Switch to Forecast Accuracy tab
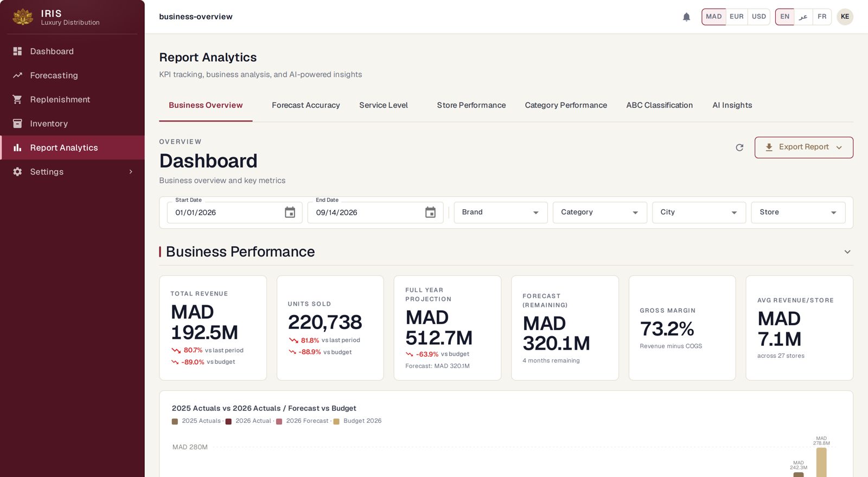 (x=306, y=105)
